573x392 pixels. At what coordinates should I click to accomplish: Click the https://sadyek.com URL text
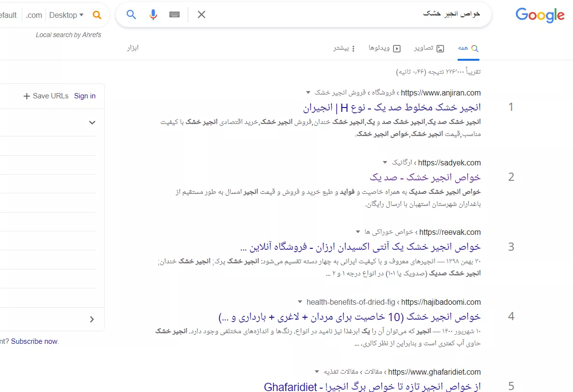pos(449,162)
